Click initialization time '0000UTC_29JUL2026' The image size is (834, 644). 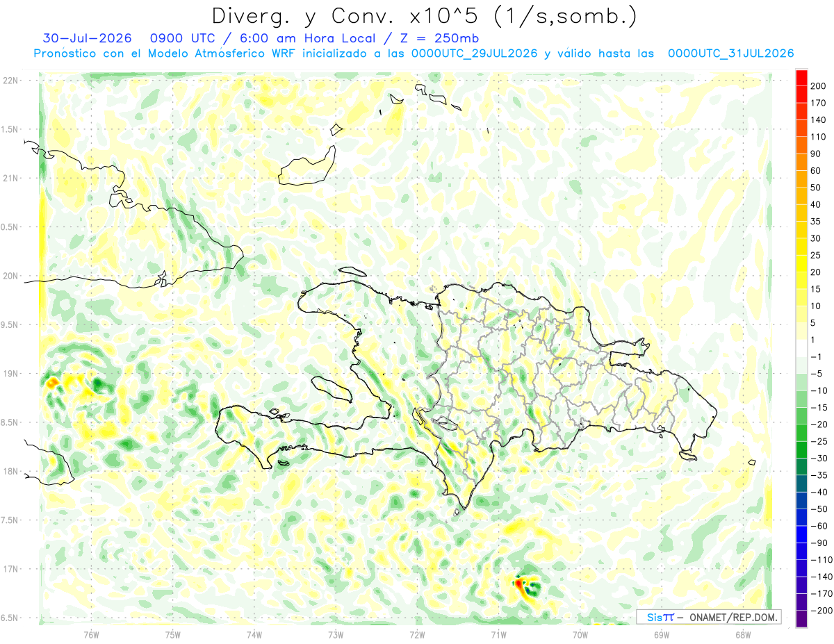tap(474, 53)
